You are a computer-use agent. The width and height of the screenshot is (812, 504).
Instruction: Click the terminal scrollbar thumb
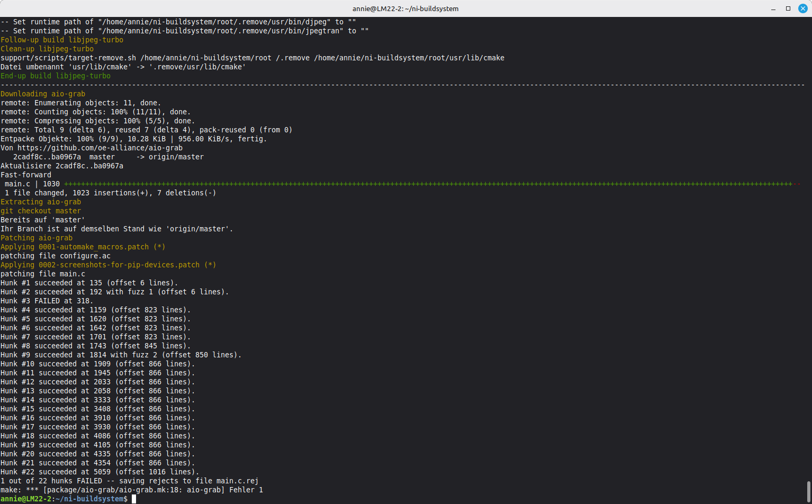pyautogui.click(x=808, y=492)
